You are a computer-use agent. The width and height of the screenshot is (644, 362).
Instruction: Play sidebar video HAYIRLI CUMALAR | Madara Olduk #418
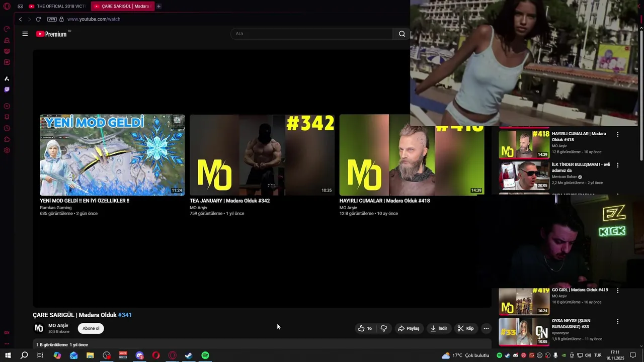point(579,136)
